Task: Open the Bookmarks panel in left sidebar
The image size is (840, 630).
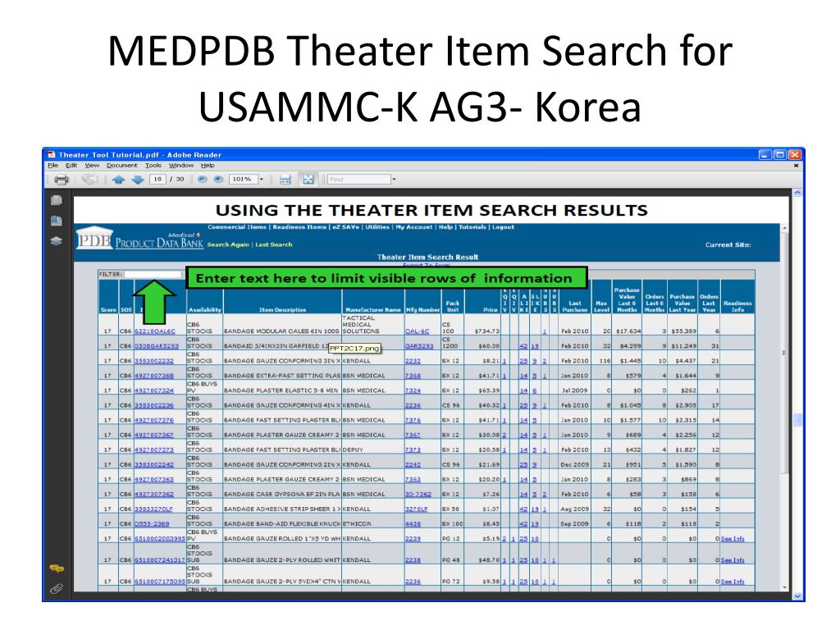Action: (x=57, y=221)
